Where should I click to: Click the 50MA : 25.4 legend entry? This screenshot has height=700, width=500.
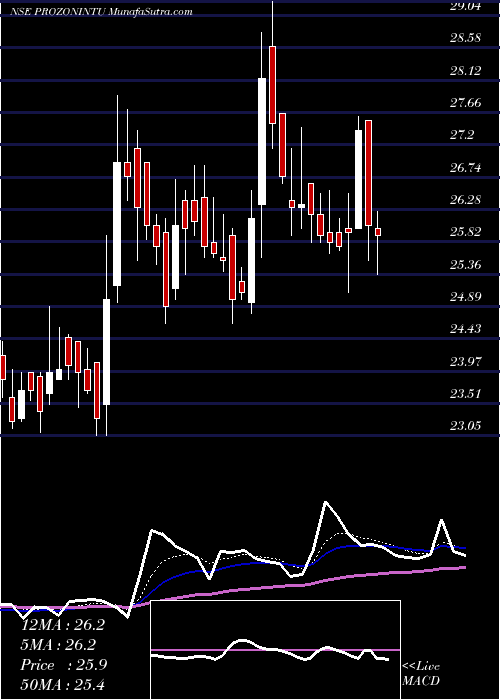(63, 684)
